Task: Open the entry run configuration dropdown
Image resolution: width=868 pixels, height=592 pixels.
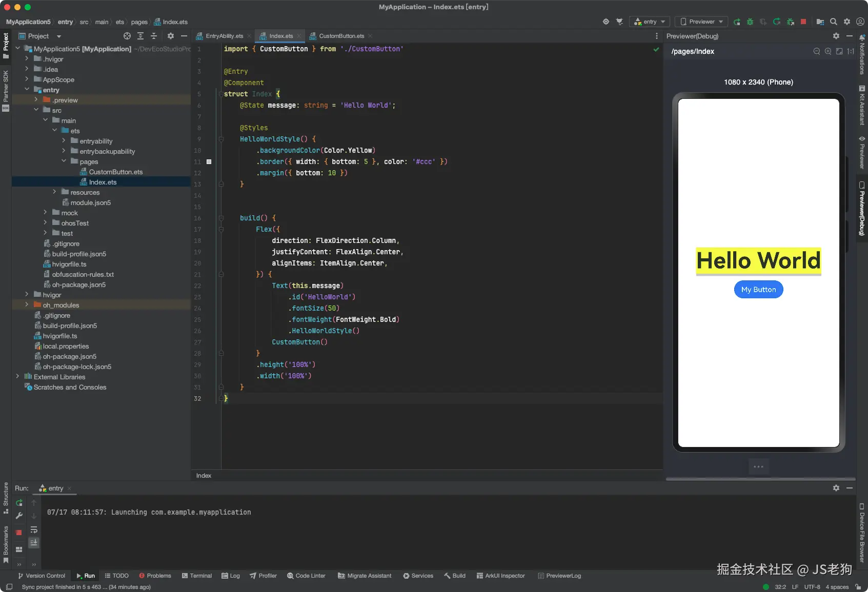Action: pyautogui.click(x=650, y=22)
